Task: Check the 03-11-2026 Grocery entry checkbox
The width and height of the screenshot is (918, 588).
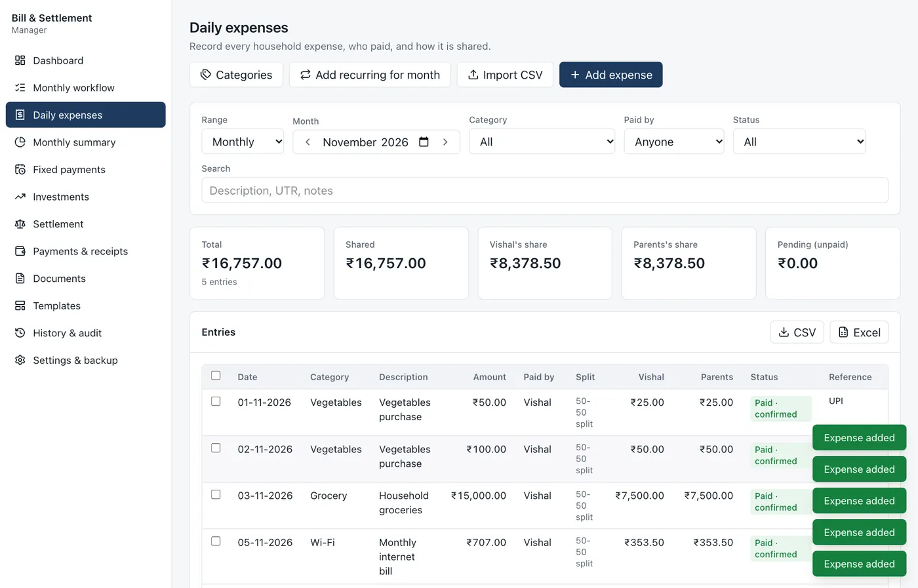Action: coord(216,494)
